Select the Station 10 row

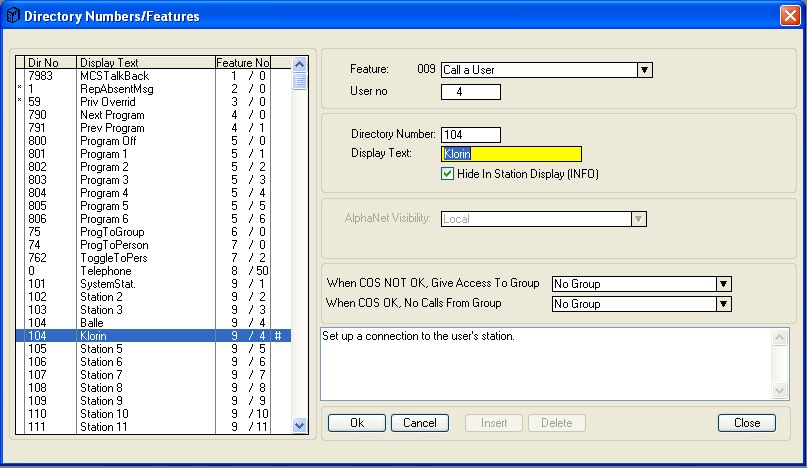153,414
